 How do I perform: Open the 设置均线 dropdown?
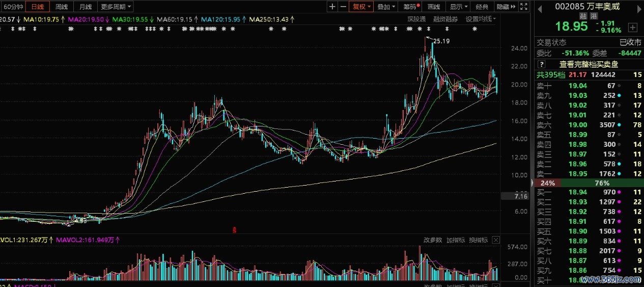pos(481,19)
